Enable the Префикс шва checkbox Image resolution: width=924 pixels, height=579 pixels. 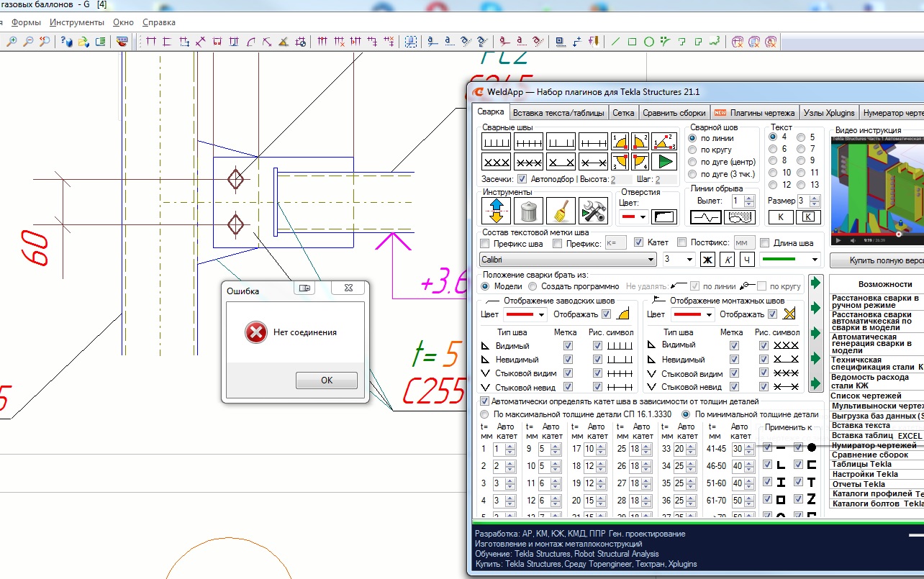coord(485,243)
